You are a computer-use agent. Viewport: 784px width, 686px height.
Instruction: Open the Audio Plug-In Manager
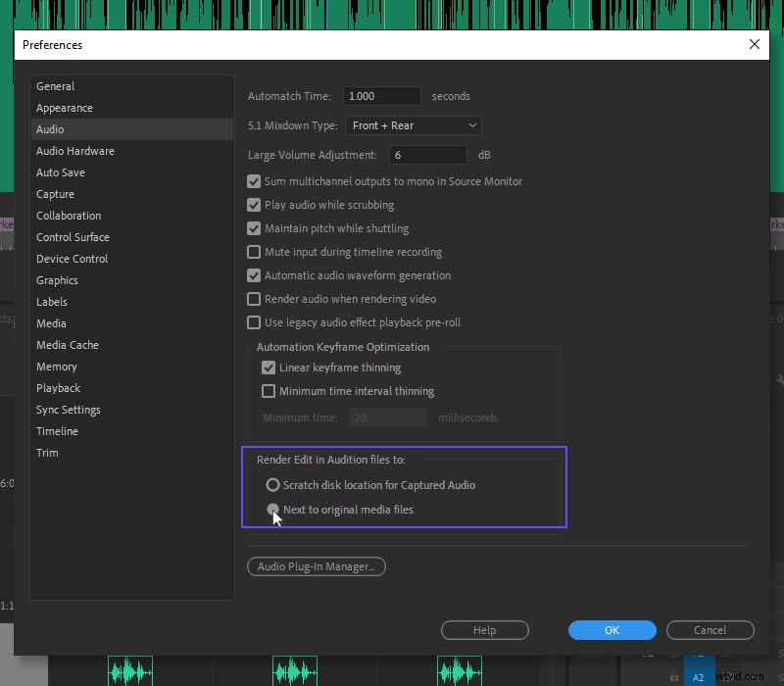tap(316, 566)
